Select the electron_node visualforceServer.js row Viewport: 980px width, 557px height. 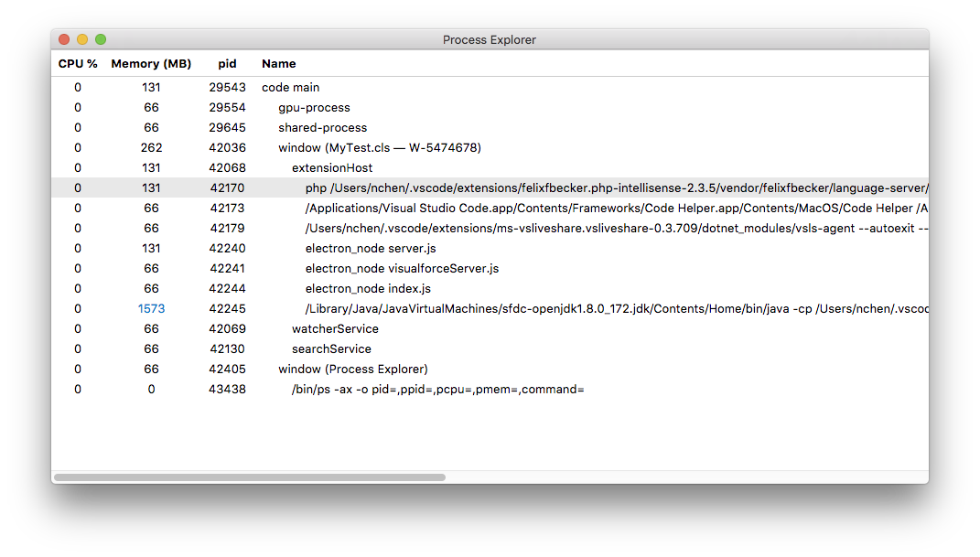click(490, 269)
